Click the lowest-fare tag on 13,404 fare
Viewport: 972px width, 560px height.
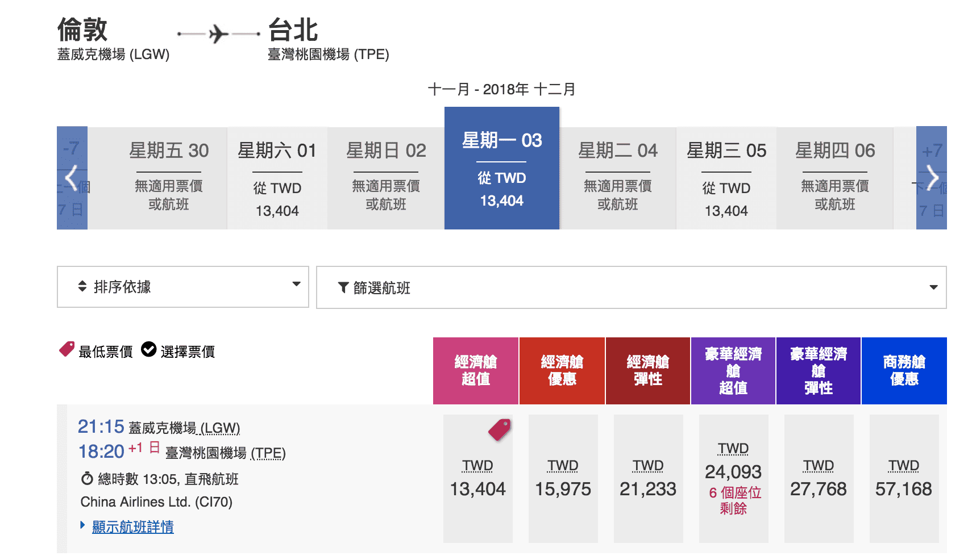500,429
